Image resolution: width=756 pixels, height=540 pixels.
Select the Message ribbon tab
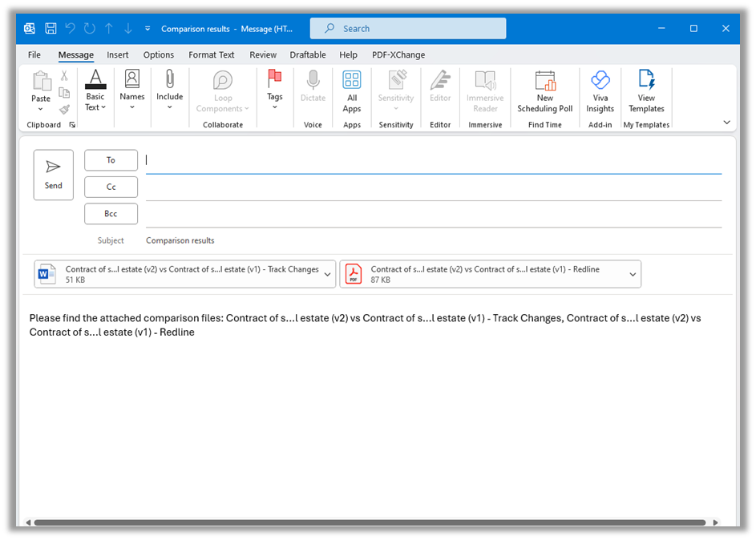(75, 55)
